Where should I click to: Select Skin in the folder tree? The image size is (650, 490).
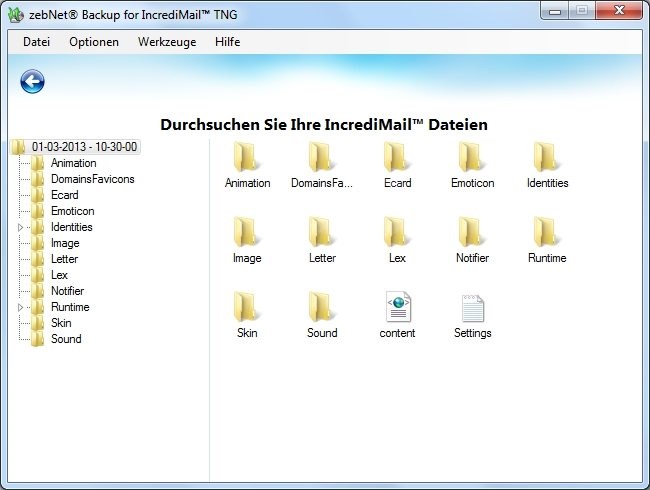point(61,323)
